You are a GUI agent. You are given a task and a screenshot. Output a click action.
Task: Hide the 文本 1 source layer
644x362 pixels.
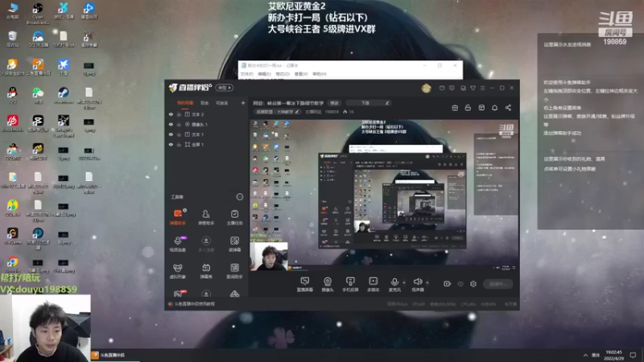pyautogui.click(x=171, y=134)
